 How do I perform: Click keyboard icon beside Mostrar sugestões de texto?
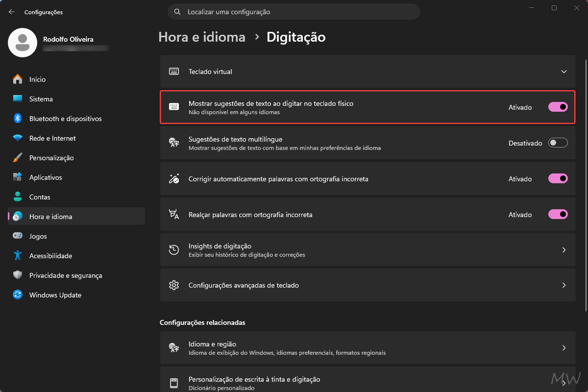click(174, 107)
